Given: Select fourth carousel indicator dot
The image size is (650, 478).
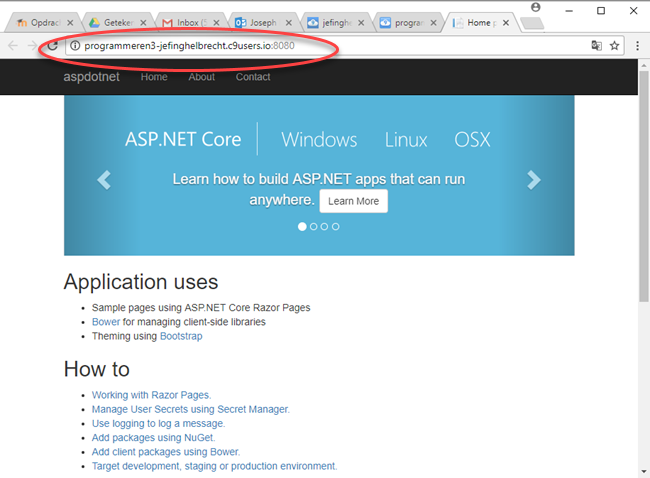Looking at the screenshot, I should coord(336,226).
